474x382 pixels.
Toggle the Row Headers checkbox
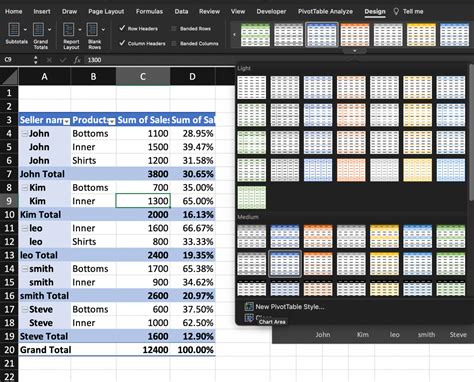(122, 28)
